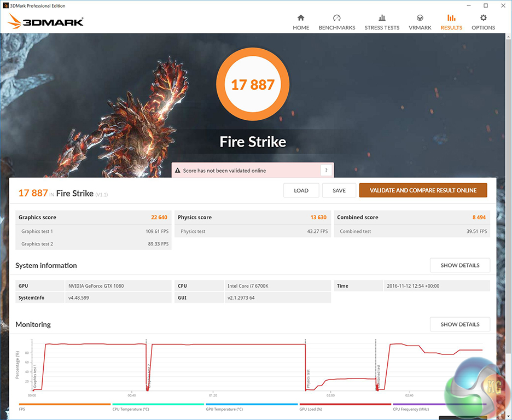512x420 pixels.
Task: Click Physics test value 43.27 FPS
Action: (317, 231)
